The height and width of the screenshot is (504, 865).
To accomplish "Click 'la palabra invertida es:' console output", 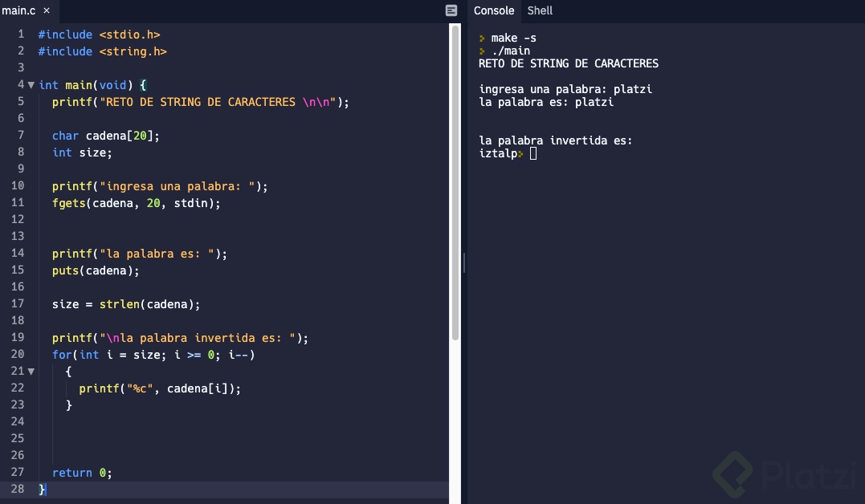I will pyautogui.click(x=556, y=140).
